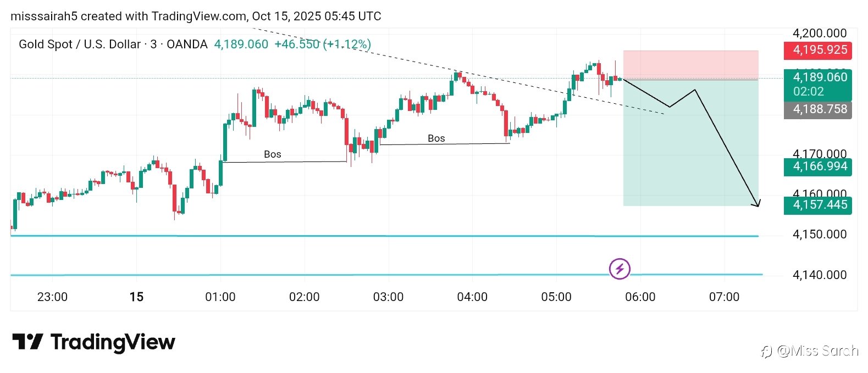Click the bold 15 date marker on the time axis
Screen dimensions: 868x373
coord(136,297)
